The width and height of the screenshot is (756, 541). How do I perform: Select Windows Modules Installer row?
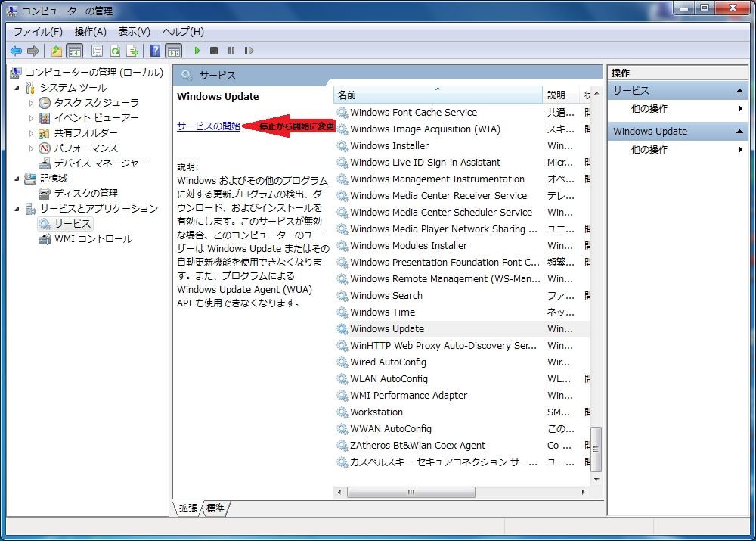click(463, 246)
